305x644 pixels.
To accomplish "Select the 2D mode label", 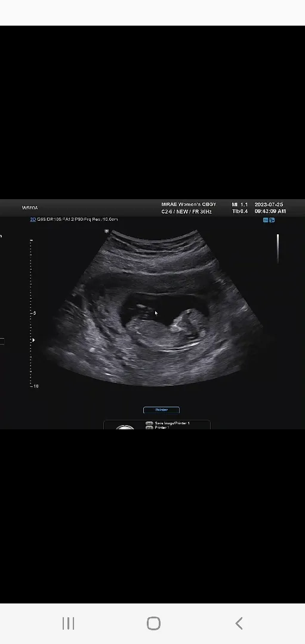I will [x=33, y=219].
